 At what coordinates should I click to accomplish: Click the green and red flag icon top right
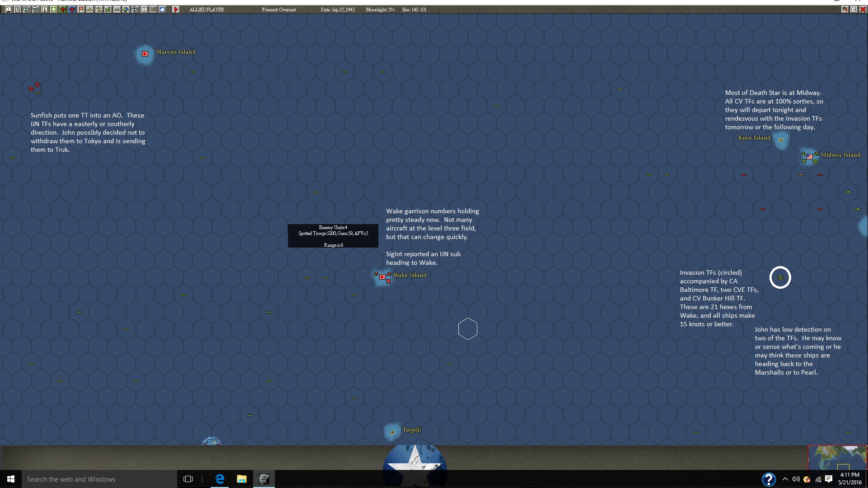844,9
